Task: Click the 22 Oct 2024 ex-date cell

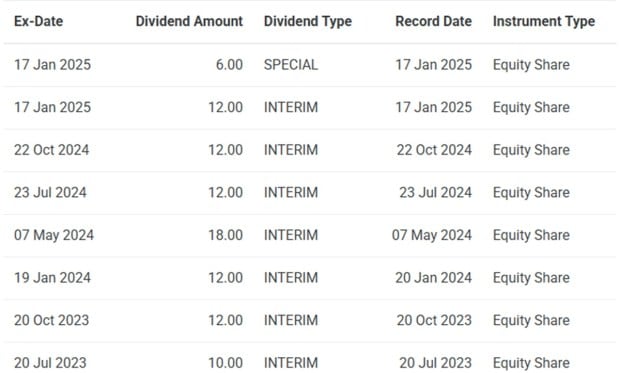Action: [51, 150]
